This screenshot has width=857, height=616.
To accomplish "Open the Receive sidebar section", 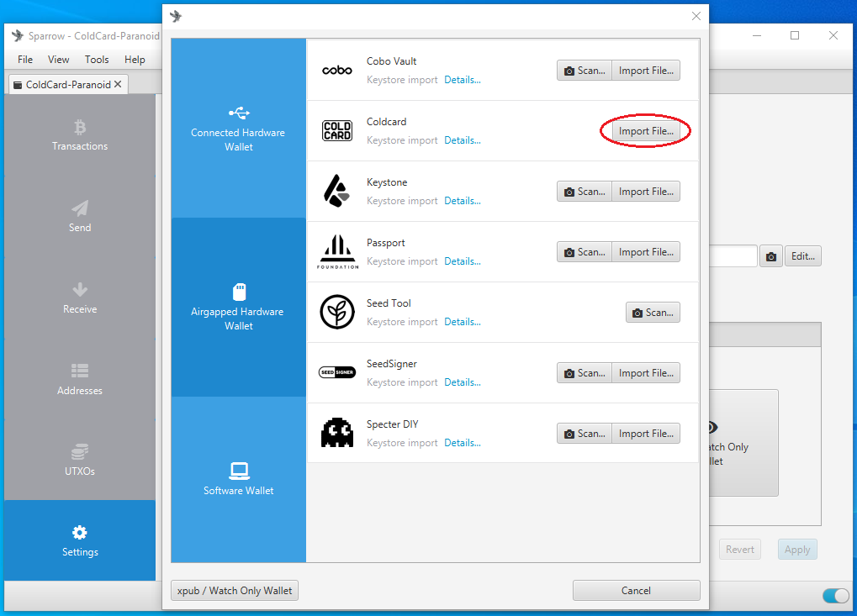I will (80, 297).
